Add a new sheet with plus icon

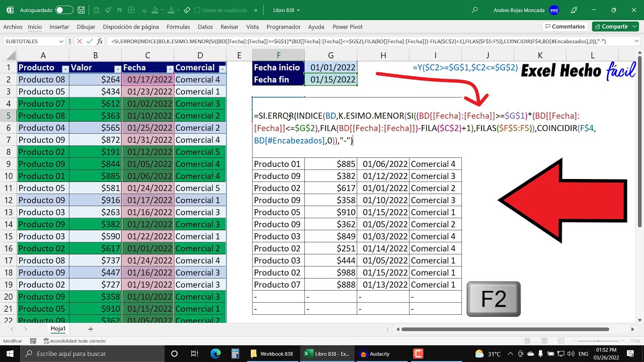tap(91, 329)
